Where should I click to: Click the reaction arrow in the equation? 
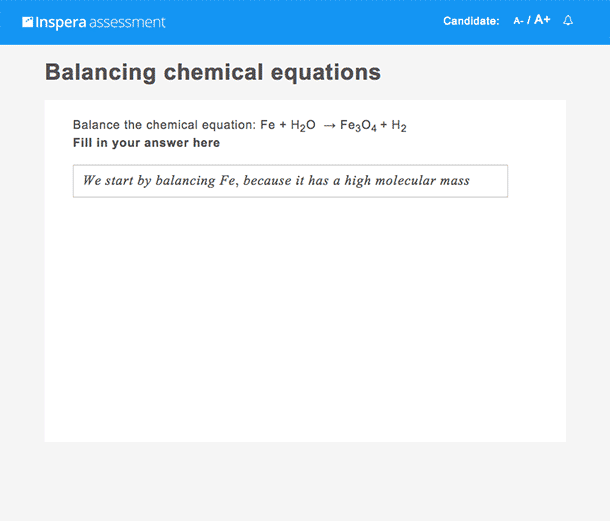click(329, 126)
